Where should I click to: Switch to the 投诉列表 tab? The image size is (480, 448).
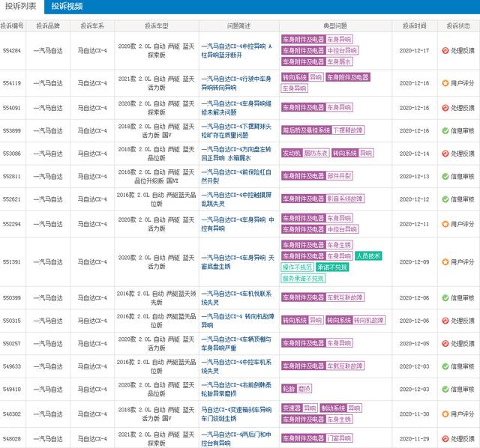(x=20, y=6)
